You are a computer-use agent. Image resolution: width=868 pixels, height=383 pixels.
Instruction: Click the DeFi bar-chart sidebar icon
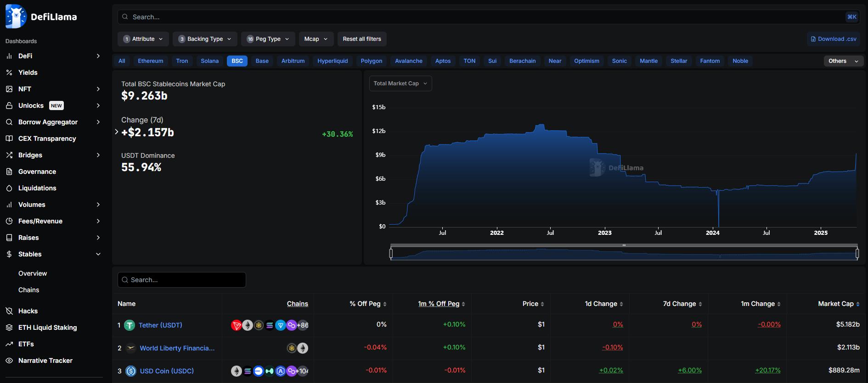coord(9,56)
